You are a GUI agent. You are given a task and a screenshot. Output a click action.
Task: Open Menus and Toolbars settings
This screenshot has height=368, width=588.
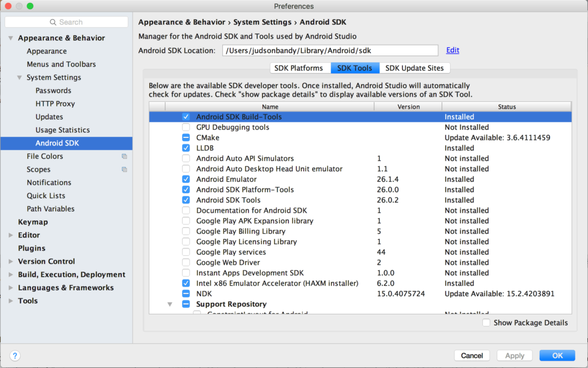pos(61,64)
